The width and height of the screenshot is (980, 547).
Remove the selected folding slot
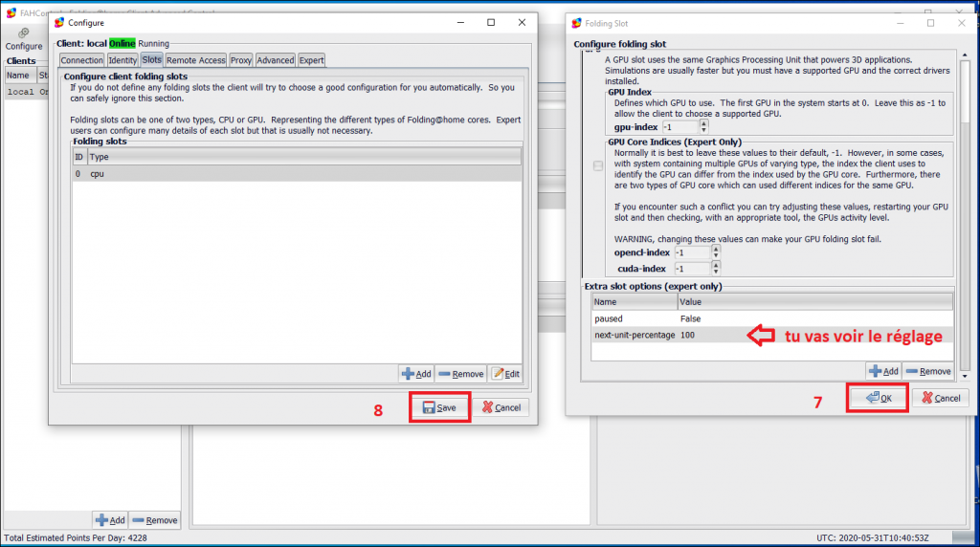(460, 374)
